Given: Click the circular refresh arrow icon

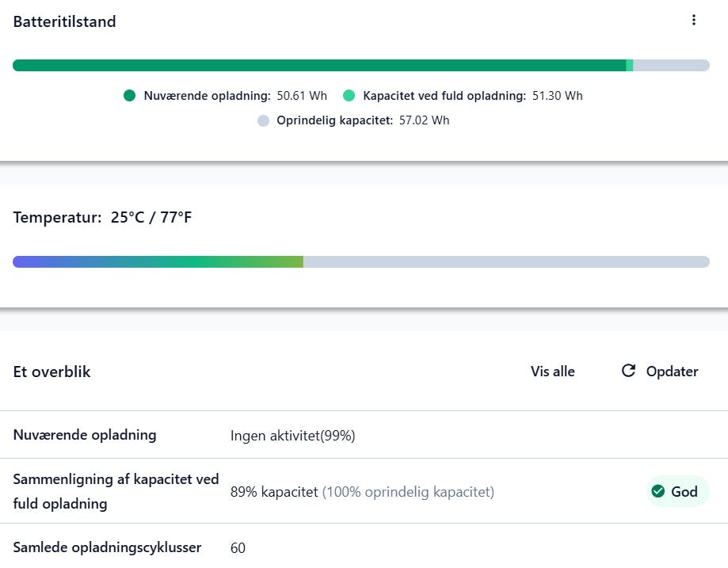Looking at the screenshot, I should 628,371.
